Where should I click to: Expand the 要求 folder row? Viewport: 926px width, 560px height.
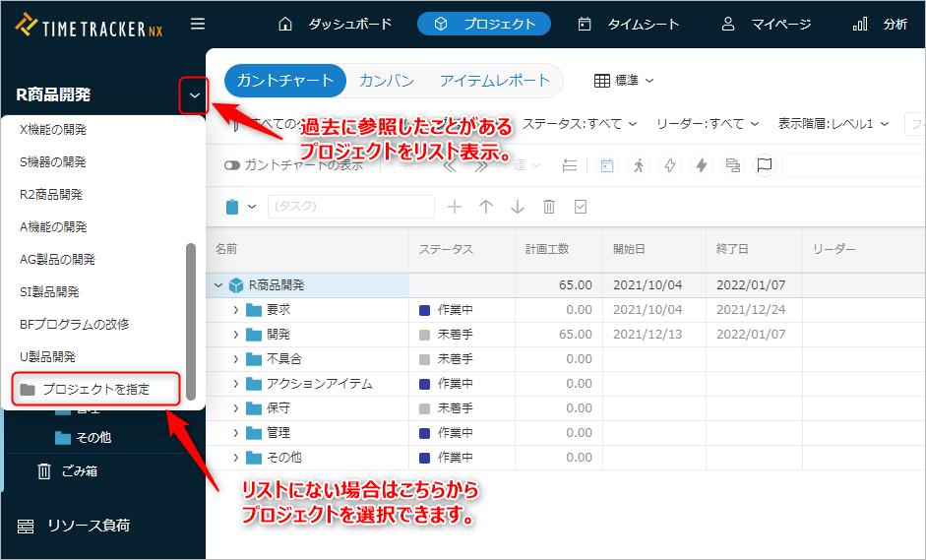pyautogui.click(x=236, y=310)
